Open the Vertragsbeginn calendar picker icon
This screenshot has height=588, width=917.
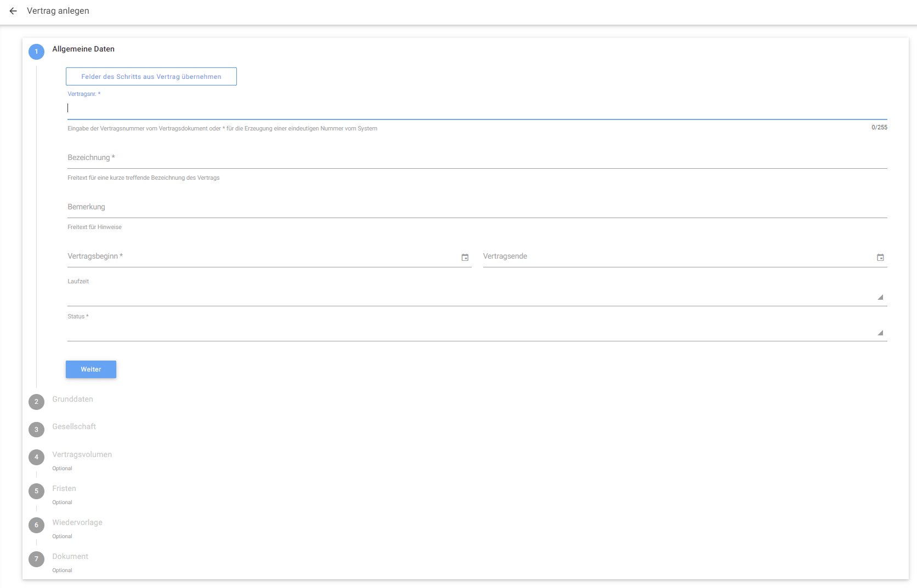(x=465, y=258)
